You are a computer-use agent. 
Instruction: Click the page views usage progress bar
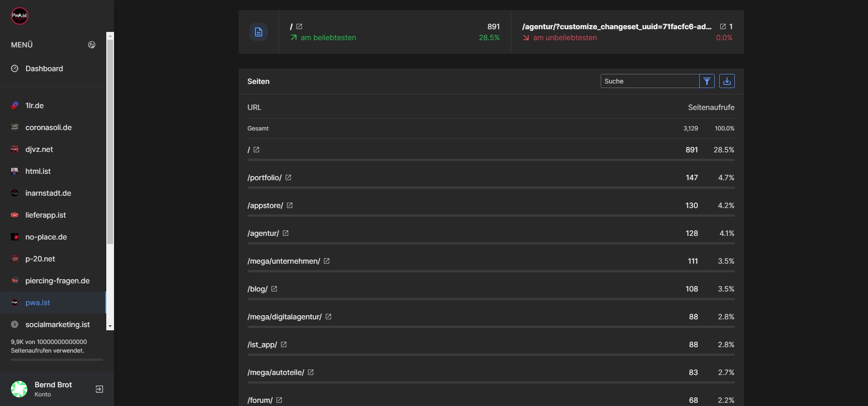click(57, 359)
